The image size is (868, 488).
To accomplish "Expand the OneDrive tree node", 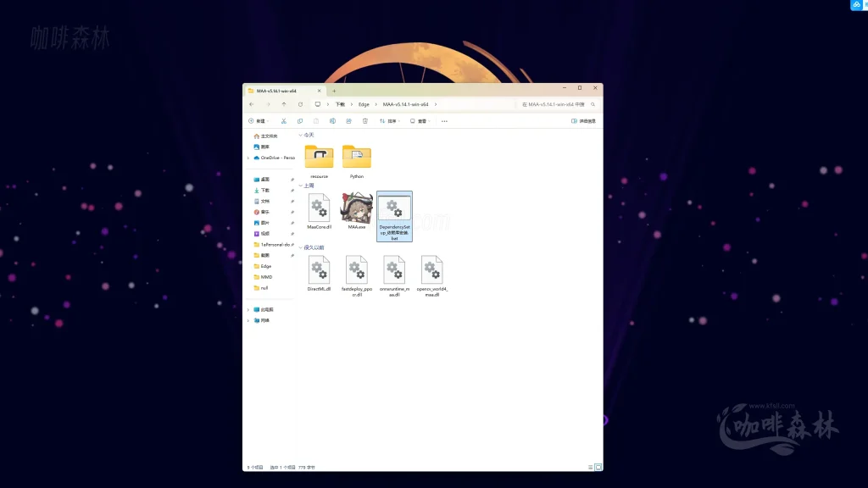I will [248, 158].
